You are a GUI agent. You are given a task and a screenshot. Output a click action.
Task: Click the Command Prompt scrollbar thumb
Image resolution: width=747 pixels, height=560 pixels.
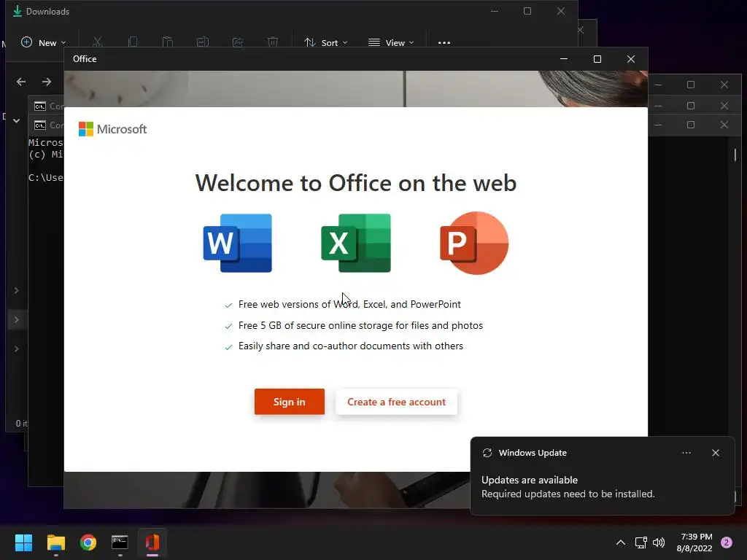coord(735,155)
